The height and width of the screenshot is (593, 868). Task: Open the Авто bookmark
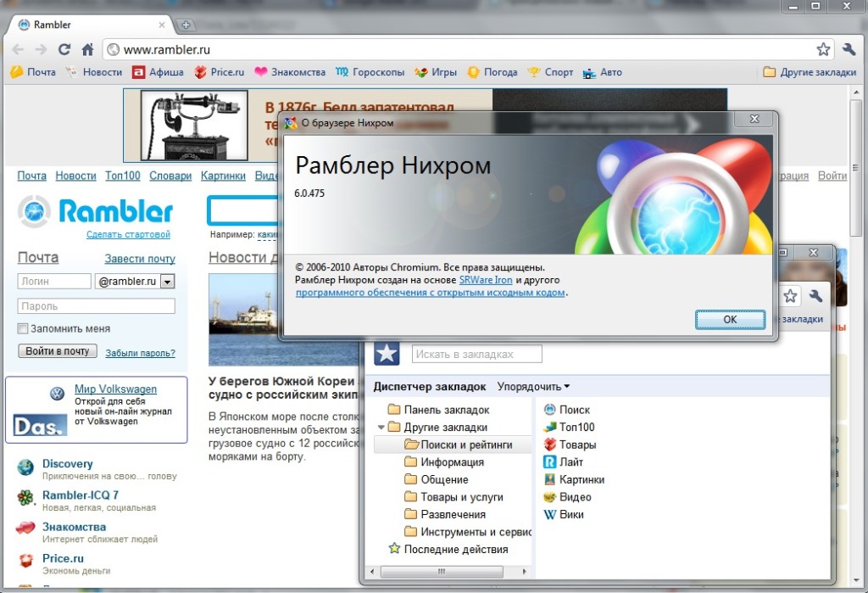click(x=603, y=72)
